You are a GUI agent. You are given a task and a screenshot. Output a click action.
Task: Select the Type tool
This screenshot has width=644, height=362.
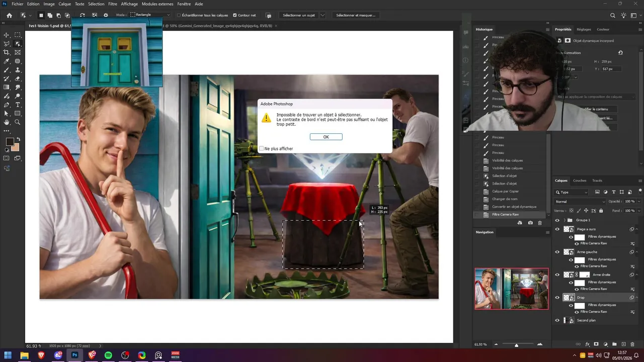click(x=18, y=105)
